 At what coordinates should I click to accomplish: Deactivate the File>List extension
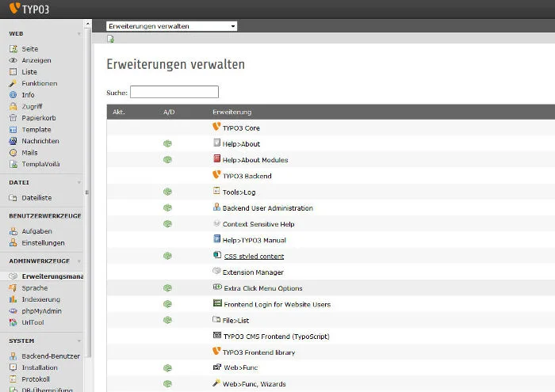click(167, 320)
